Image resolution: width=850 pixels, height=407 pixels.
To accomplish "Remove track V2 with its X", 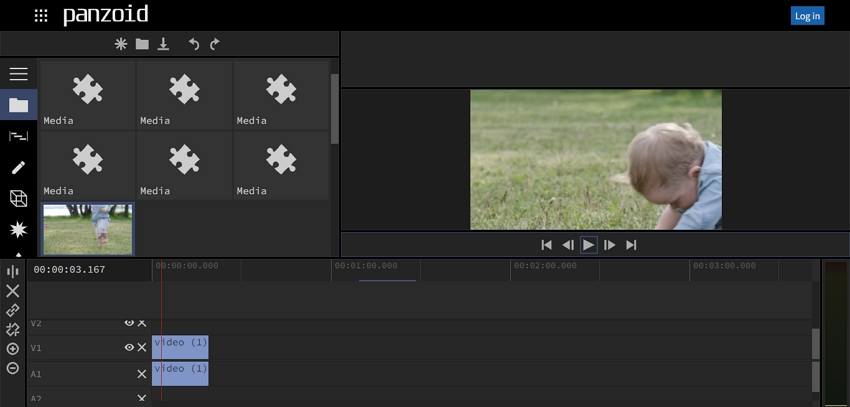I will (x=142, y=322).
